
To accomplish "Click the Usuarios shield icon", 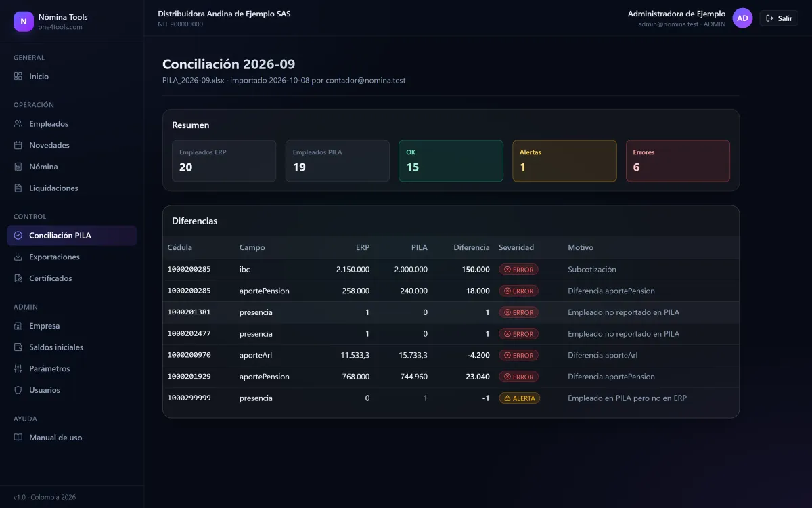I will pos(18,390).
